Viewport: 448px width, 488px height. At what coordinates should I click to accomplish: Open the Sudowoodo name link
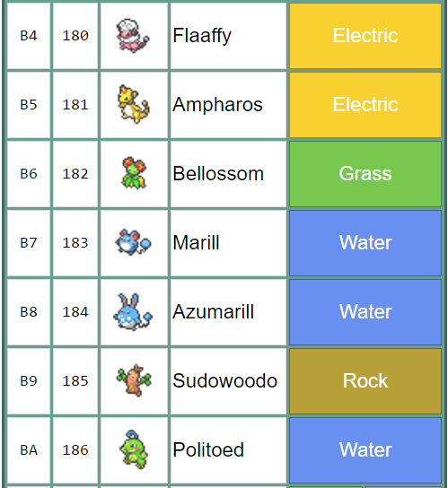pos(225,380)
